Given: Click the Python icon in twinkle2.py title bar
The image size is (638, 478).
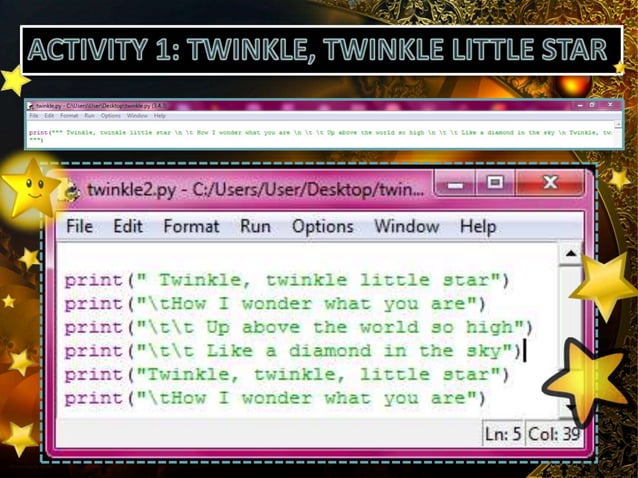Looking at the screenshot, I should [72, 191].
